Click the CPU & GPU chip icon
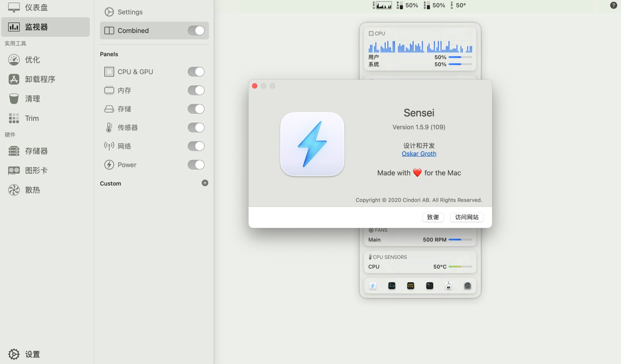 (x=109, y=72)
